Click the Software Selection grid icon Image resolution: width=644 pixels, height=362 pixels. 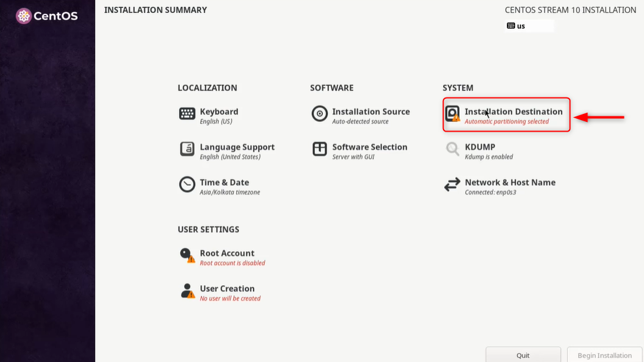click(319, 149)
